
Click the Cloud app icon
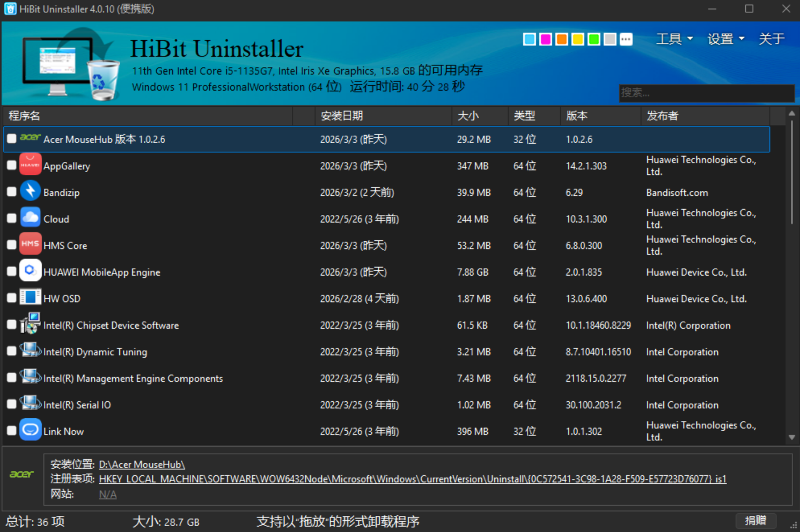click(x=30, y=218)
